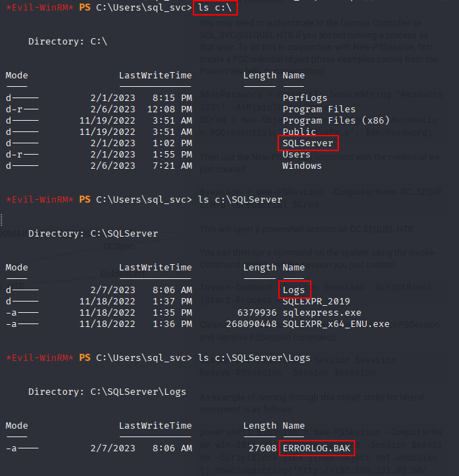Click the SQLEXPR_x64_ENU.exe file name

coord(335,324)
